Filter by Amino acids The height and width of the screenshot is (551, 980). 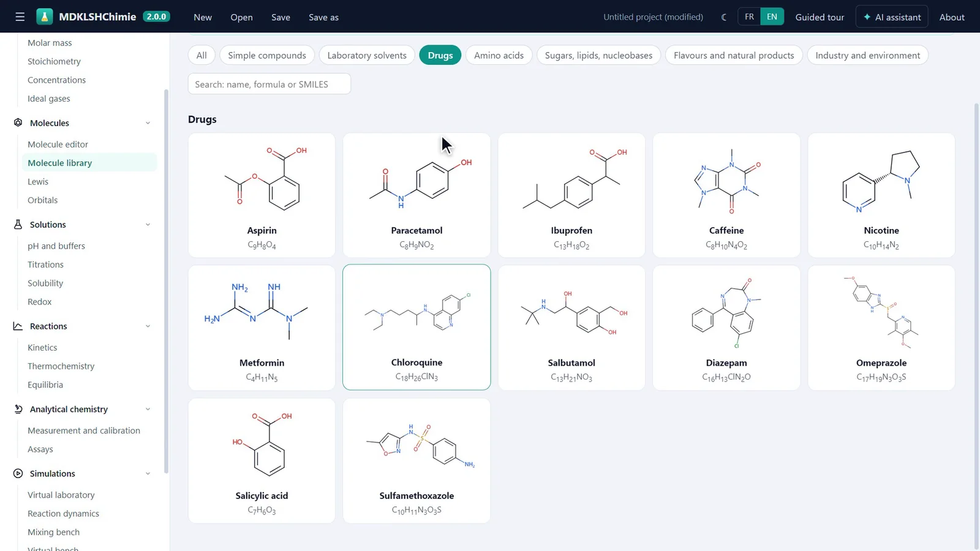click(499, 55)
